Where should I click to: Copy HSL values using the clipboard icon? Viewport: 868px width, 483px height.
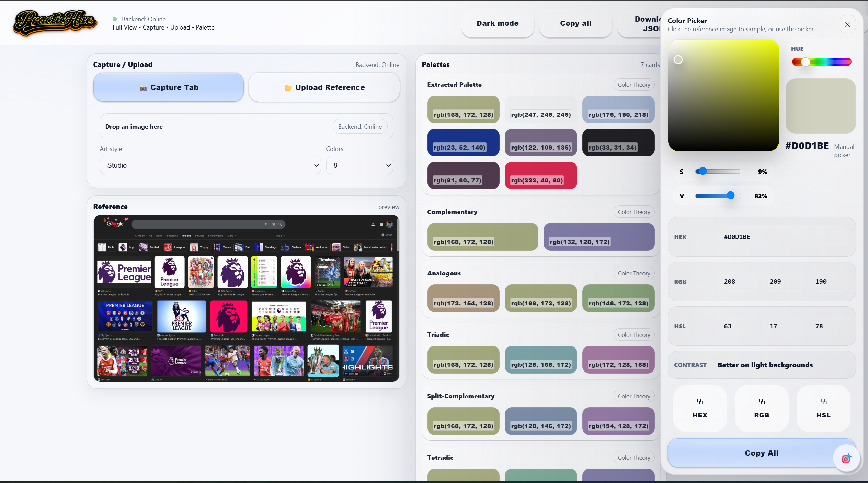click(823, 402)
